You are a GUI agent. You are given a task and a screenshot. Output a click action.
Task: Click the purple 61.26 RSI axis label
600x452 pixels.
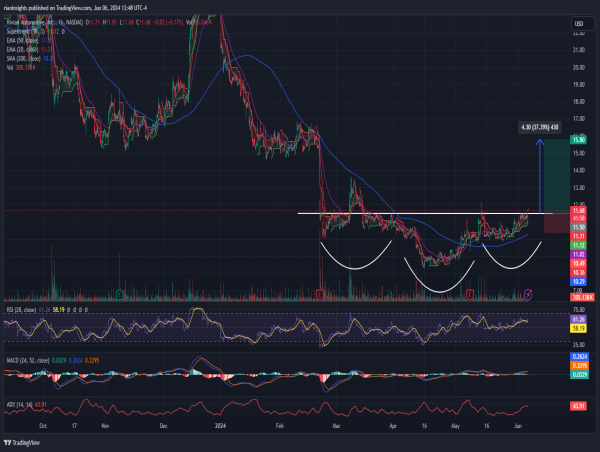[x=578, y=319]
